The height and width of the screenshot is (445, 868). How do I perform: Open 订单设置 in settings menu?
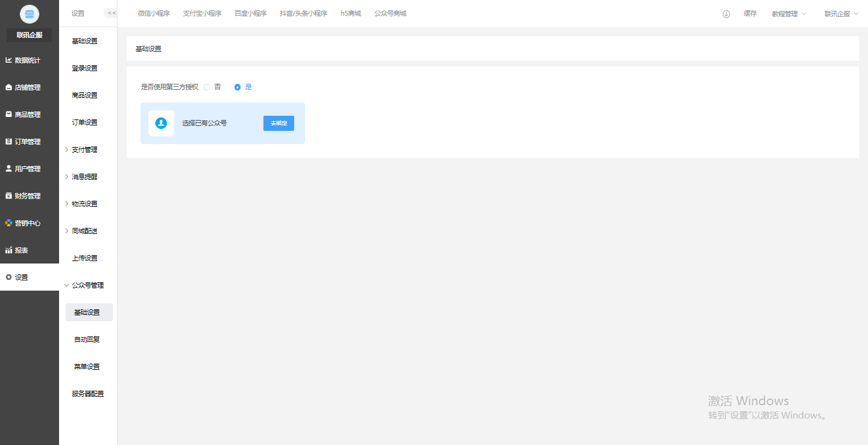(x=84, y=122)
